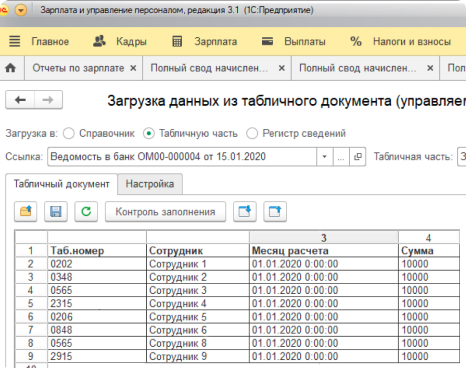The image size is (466, 368).
Task: Close the first Полный свод начислен tab
Action: 282,68
